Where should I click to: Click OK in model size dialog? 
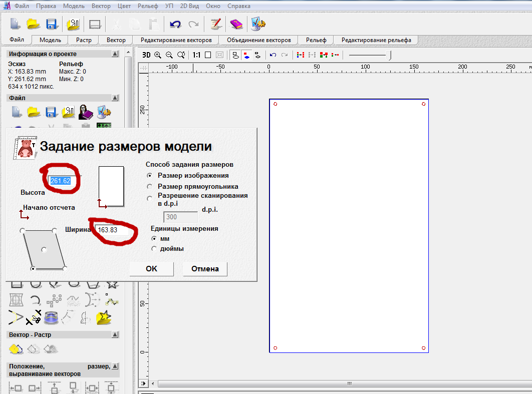click(x=152, y=269)
